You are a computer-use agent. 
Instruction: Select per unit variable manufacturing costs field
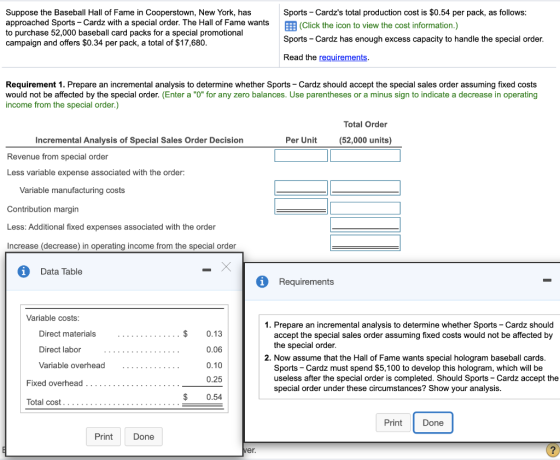tap(301, 188)
